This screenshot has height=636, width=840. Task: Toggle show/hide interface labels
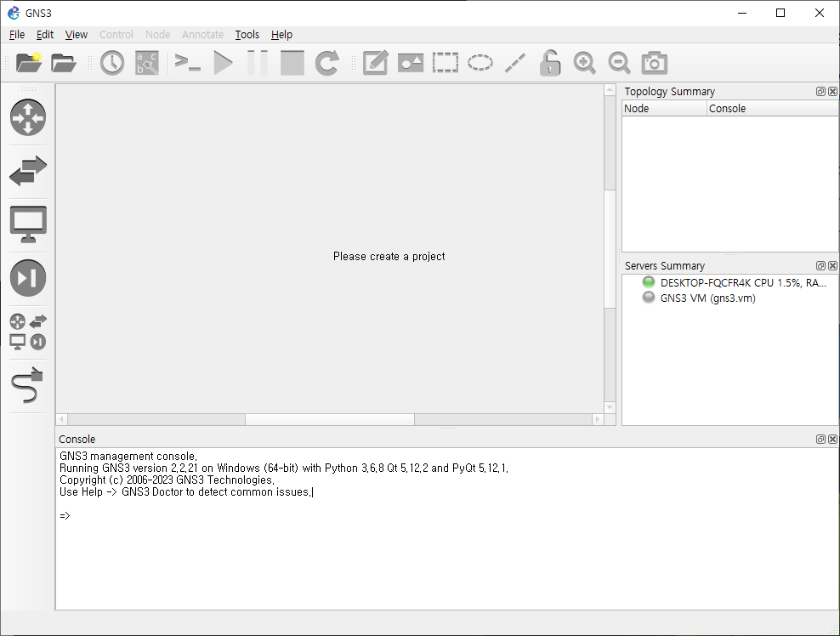click(x=147, y=63)
